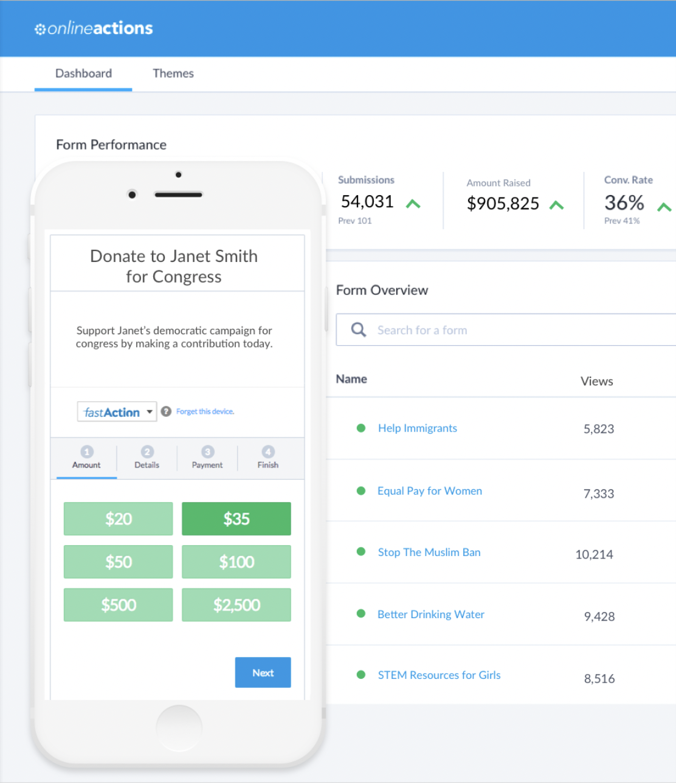Click the $905,825 amount raised figure
Image resolution: width=676 pixels, height=784 pixels.
click(503, 203)
